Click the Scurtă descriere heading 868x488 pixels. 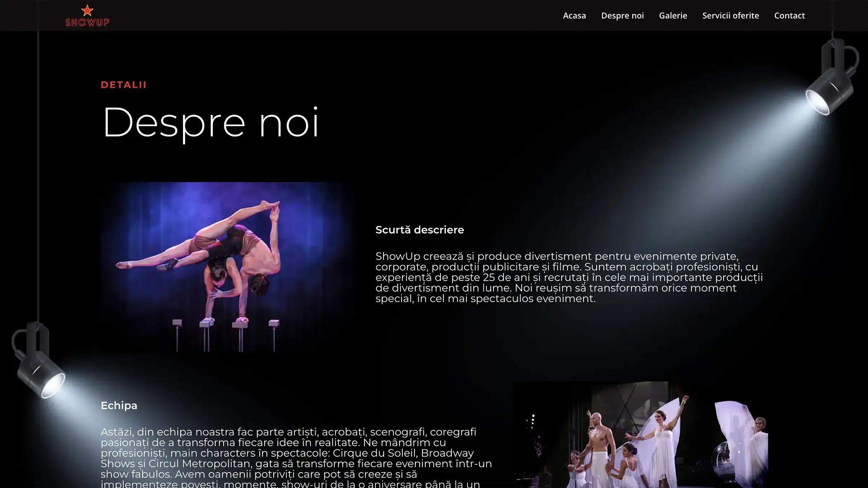click(419, 230)
